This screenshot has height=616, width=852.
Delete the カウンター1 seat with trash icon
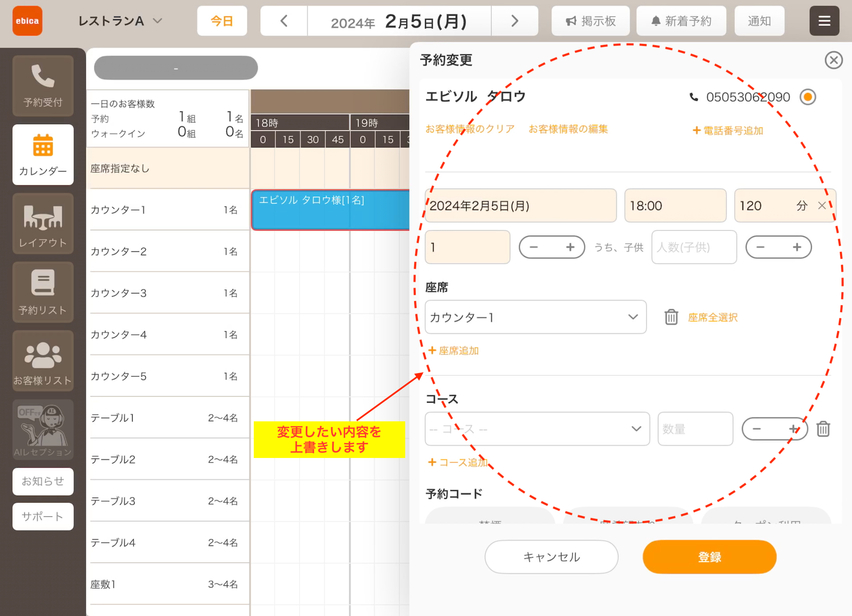click(x=671, y=317)
